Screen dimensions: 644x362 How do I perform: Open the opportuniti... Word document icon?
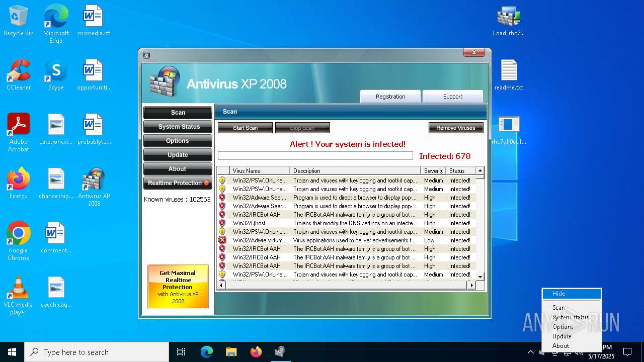point(94,75)
